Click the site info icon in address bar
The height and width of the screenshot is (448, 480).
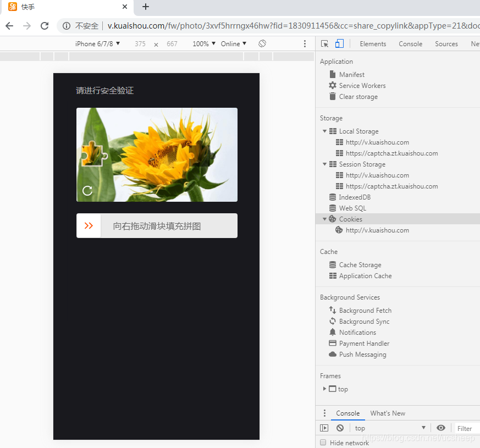point(67,26)
